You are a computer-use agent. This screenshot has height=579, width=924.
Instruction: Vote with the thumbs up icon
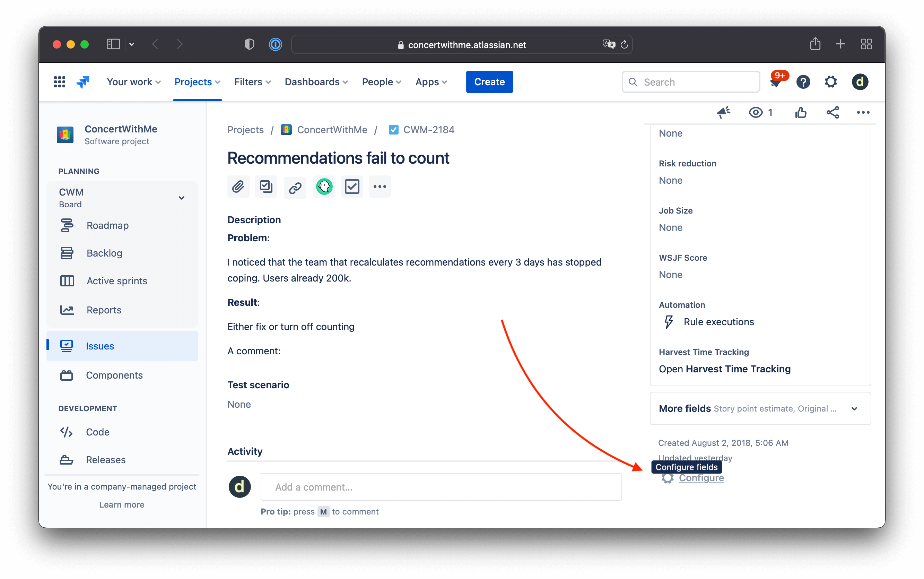(x=801, y=112)
